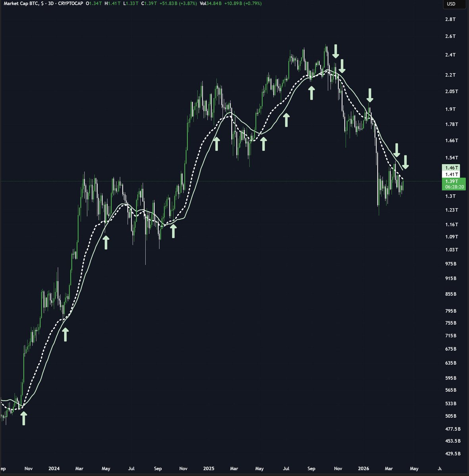Click the 675B price axis label
This screenshot has height=476, width=469.
451,349
